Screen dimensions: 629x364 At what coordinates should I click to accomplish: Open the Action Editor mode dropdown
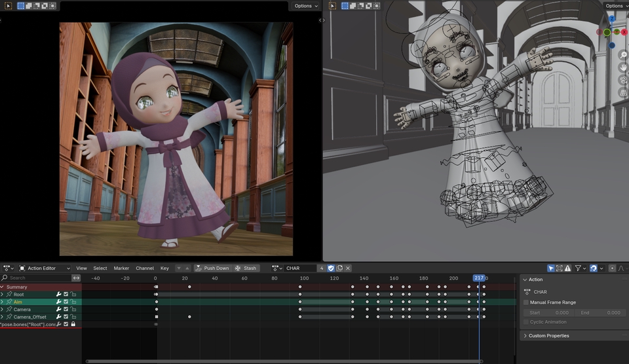click(x=45, y=268)
